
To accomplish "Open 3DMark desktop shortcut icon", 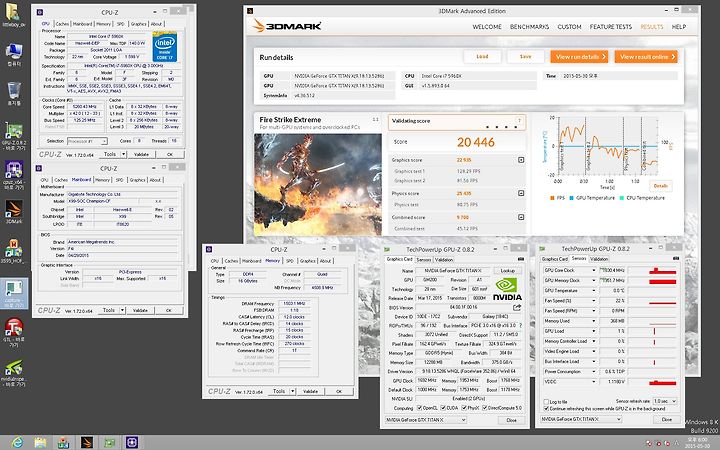I will (x=14, y=209).
